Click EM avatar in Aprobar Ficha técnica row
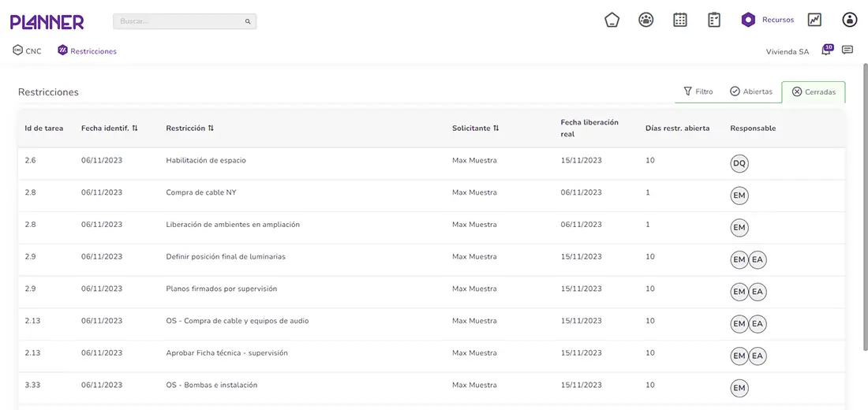The width and height of the screenshot is (868, 410). click(739, 356)
